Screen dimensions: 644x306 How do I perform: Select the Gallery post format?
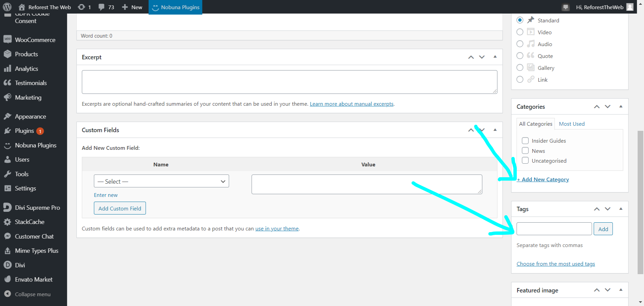click(x=520, y=67)
